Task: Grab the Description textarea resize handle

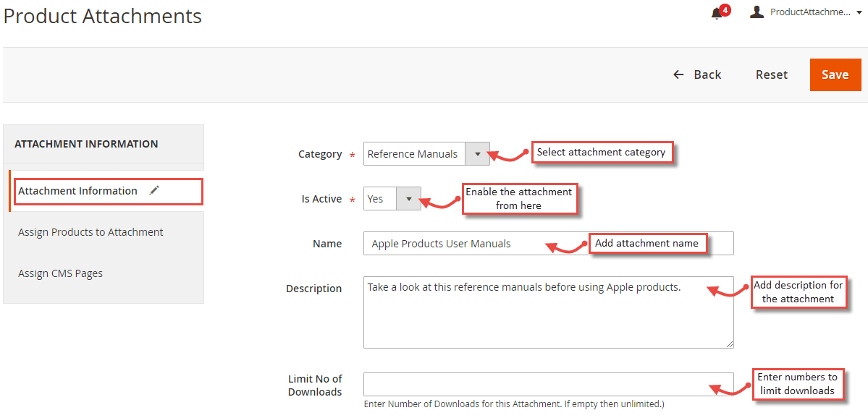Action: click(x=730, y=344)
